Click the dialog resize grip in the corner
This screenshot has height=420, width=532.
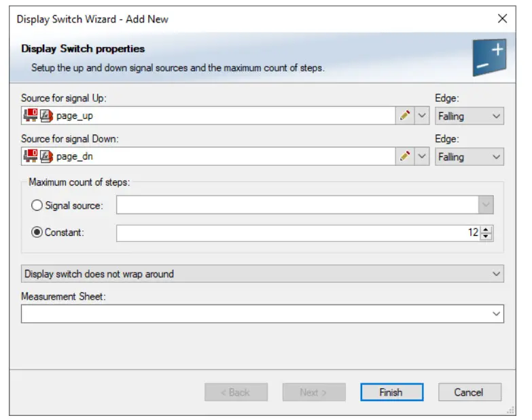click(x=511, y=410)
